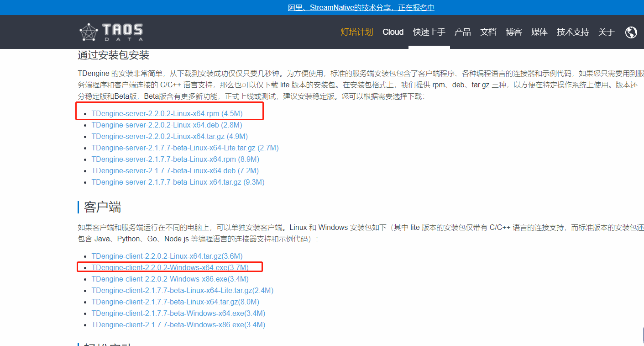Viewport: 644px width, 346px height.
Task: Open the 文档 documentation page
Action: [x=488, y=32]
